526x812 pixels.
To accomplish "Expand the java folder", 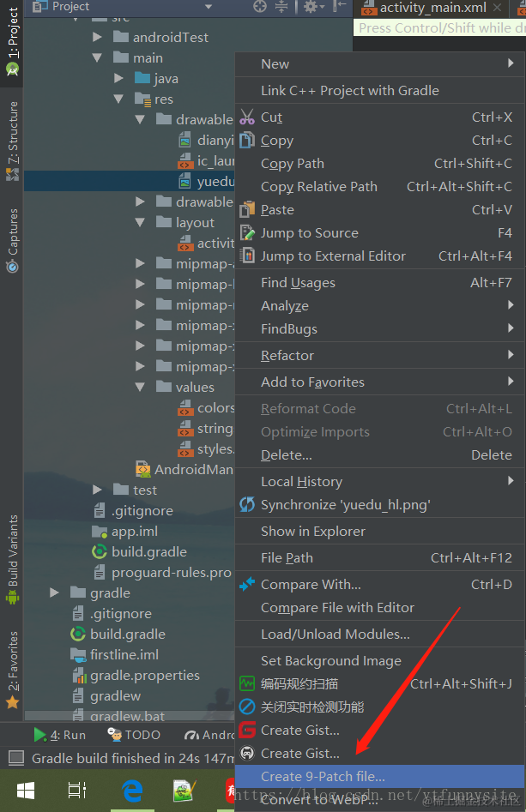I will [118, 78].
